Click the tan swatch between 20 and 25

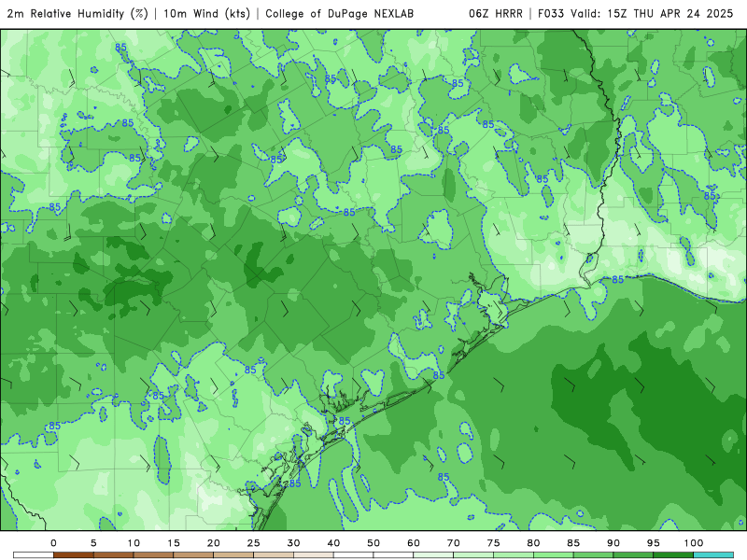pyautogui.click(x=233, y=555)
